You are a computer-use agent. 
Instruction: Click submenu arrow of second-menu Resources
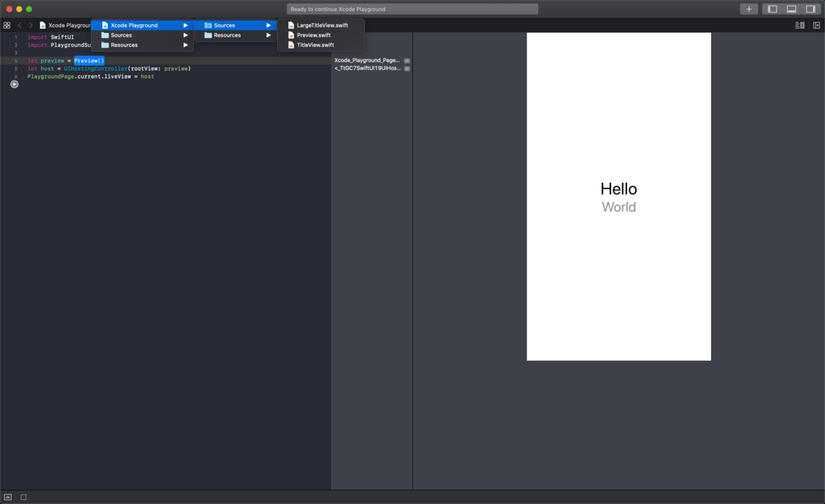269,35
